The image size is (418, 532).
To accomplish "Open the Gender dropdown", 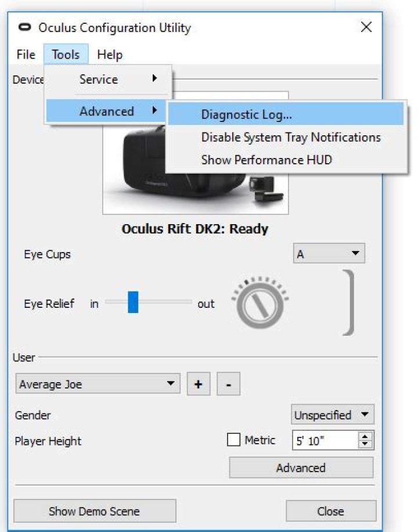I will coord(332,414).
